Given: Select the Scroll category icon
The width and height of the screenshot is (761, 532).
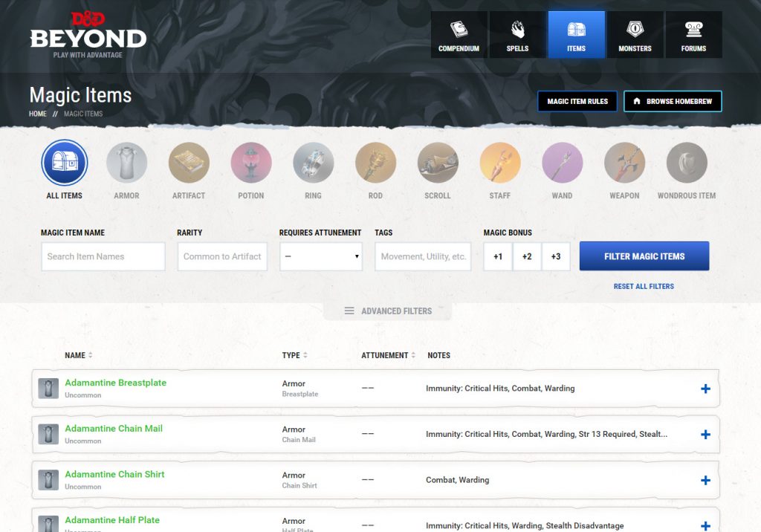Looking at the screenshot, I should [x=438, y=163].
